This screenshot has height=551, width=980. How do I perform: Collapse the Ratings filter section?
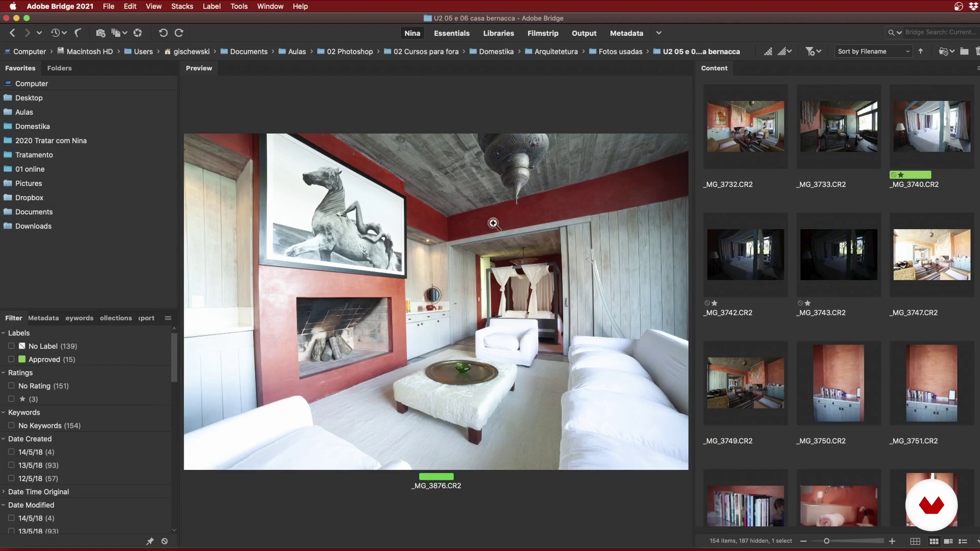click(4, 373)
